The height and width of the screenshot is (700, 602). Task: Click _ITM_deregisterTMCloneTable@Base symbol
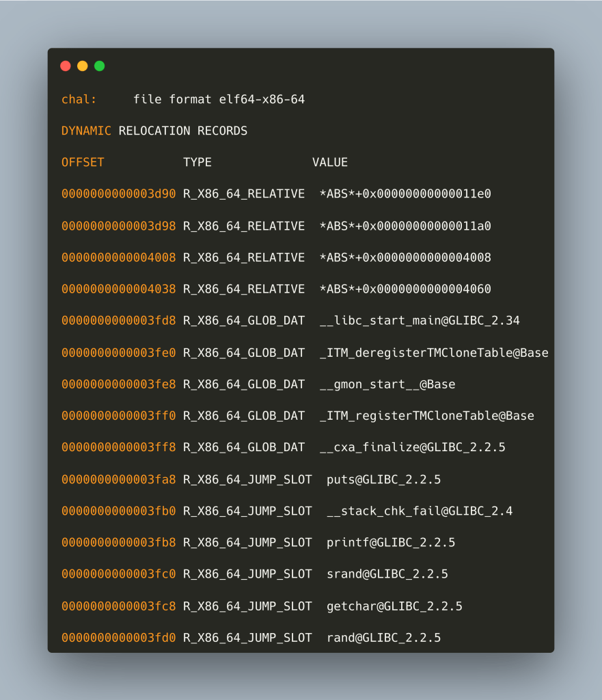434,353
